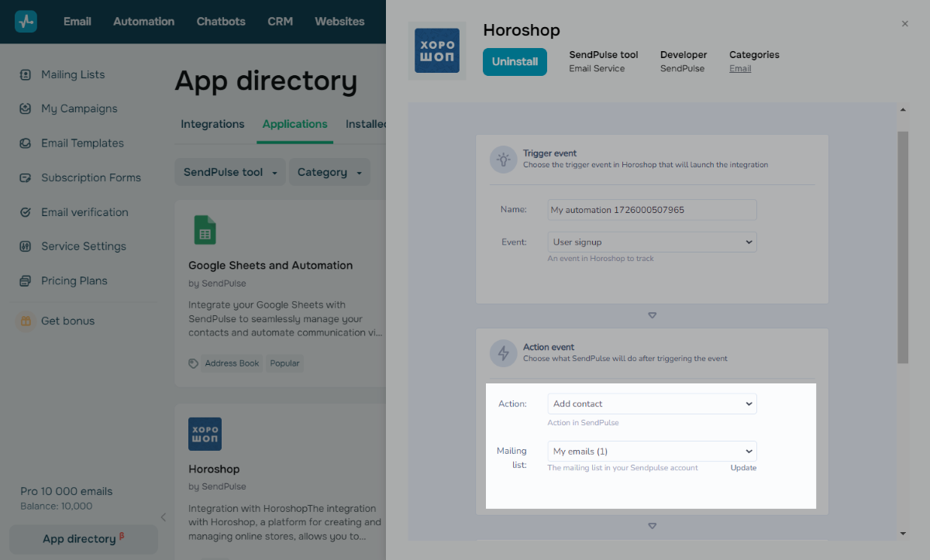Click the panel scrollbar thumb
This screenshot has height=560, width=930.
click(903, 246)
